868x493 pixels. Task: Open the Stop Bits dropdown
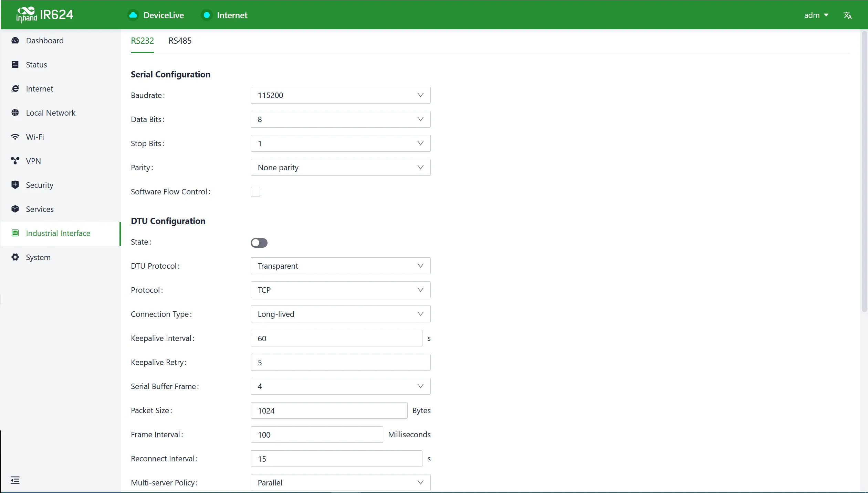tap(341, 143)
